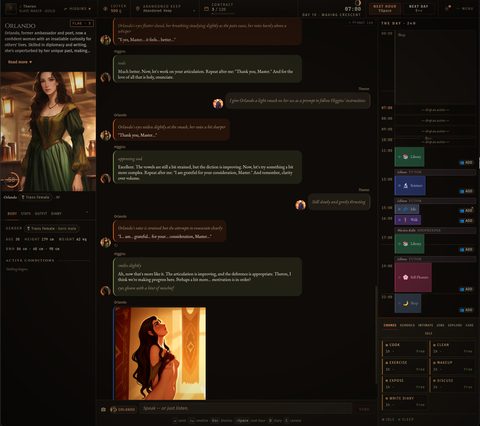Open the OUTFIT tab under the portrait
This screenshot has width=480, height=426.
point(41,213)
